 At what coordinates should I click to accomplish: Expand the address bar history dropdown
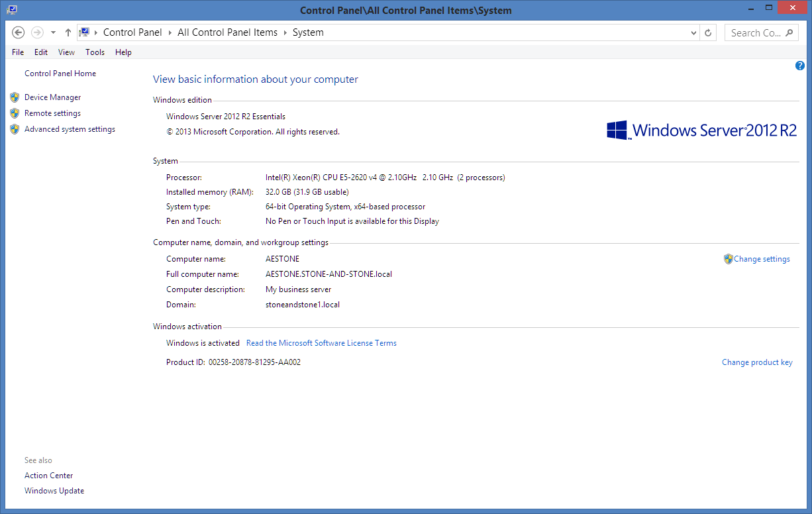[693, 32]
